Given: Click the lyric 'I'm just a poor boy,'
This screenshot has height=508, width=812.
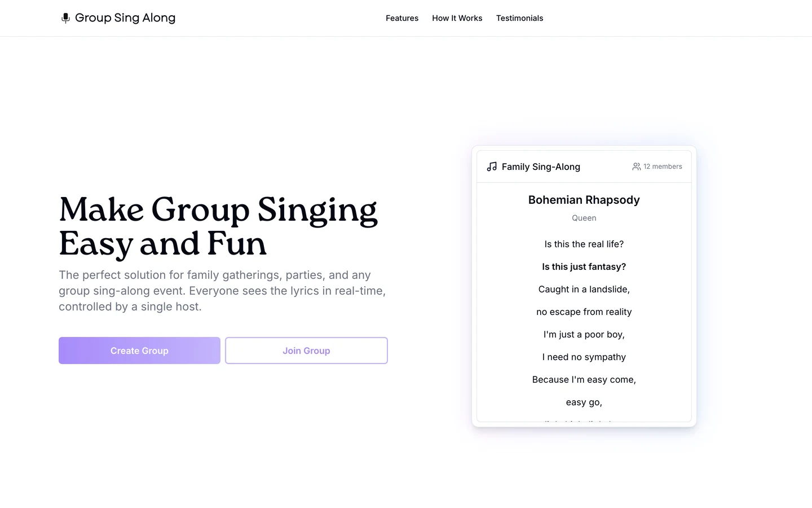Looking at the screenshot, I should click(584, 334).
